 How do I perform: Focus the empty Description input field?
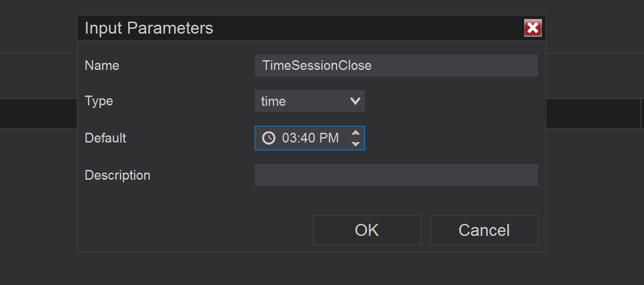click(x=396, y=175)
